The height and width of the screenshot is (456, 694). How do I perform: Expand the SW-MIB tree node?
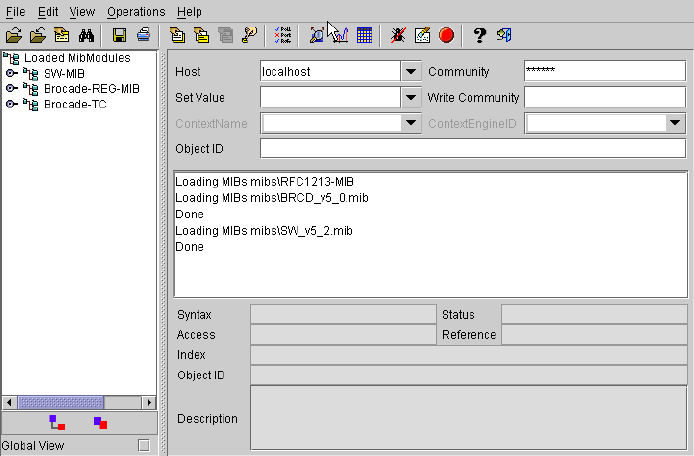coord(11,73)
